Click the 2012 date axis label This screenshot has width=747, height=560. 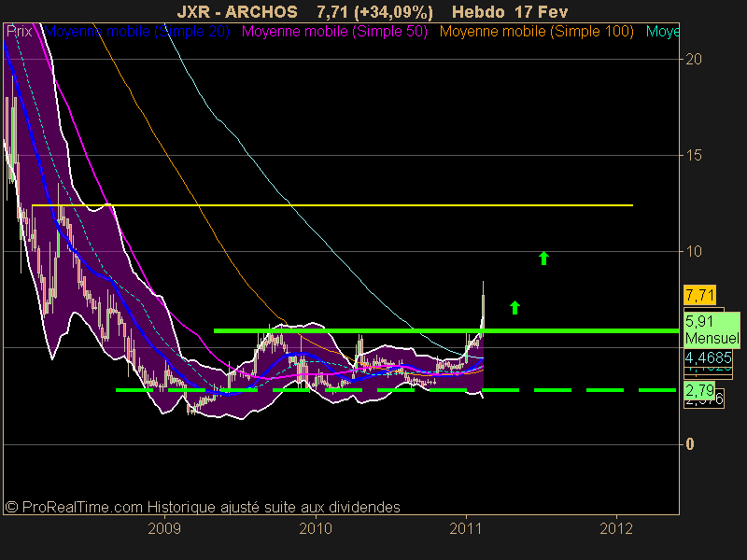pyautogui.click(x=616, y=528)
